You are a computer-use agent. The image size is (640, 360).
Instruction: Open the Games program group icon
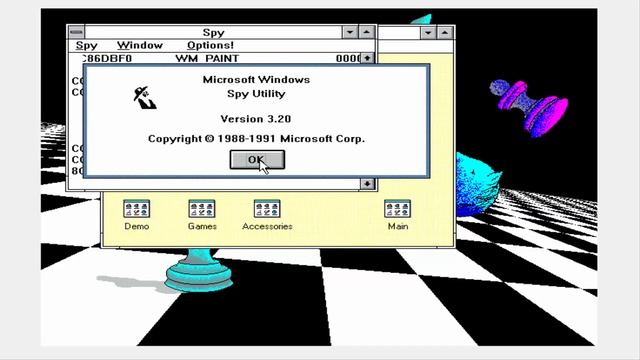point(202,215)
